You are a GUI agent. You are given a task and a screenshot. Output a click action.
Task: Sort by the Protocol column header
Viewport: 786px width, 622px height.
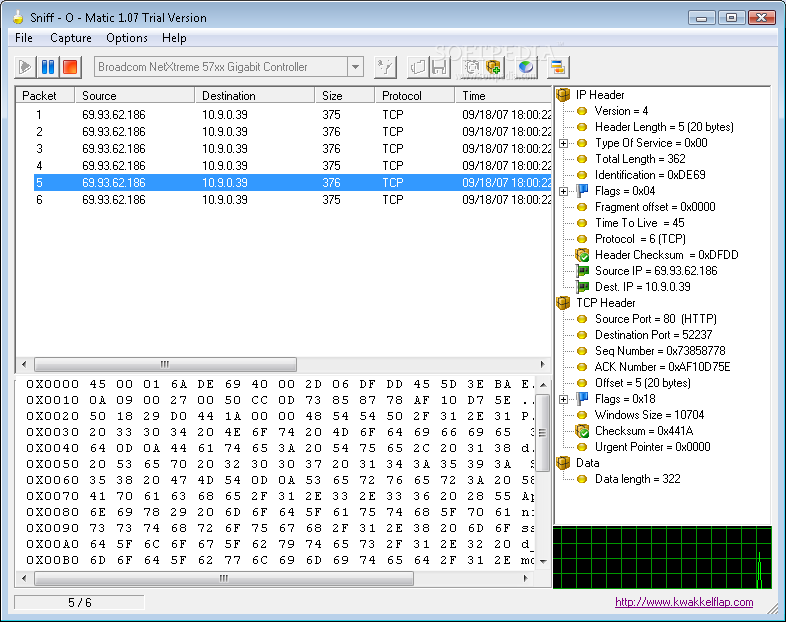pyautogui.click(x=415, y=95)
